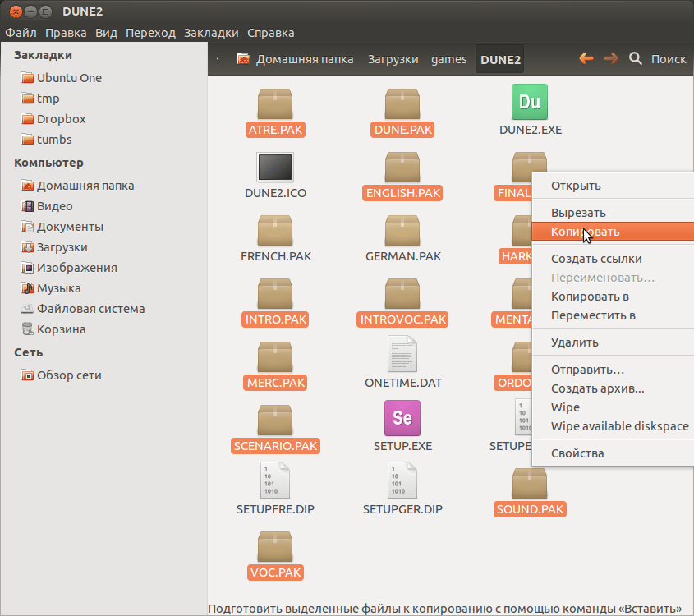
Task: Select the VOC.PAK package icon
Action: (275, 547)
